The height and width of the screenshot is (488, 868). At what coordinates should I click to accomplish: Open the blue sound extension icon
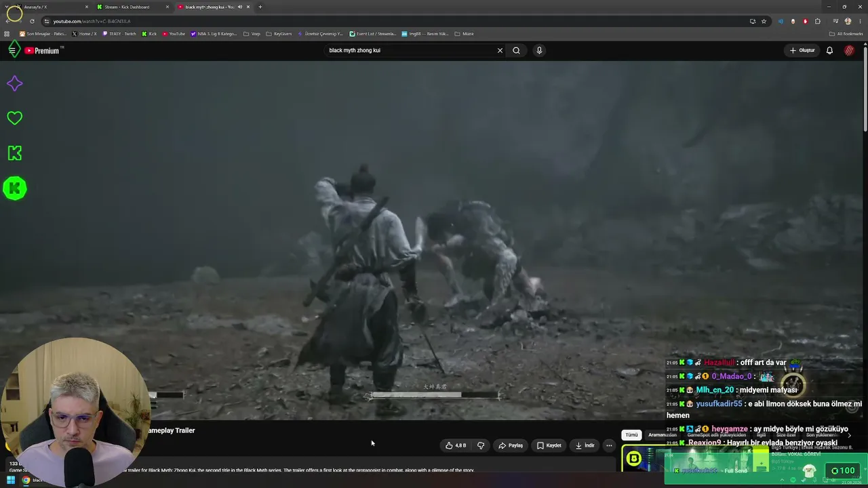781,21
